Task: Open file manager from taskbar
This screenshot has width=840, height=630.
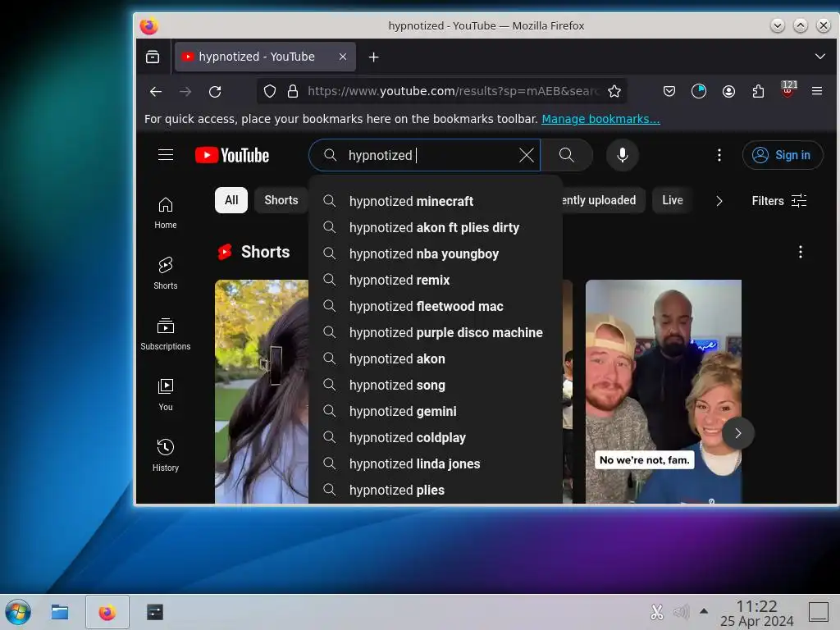Action: tap(59, 612)
